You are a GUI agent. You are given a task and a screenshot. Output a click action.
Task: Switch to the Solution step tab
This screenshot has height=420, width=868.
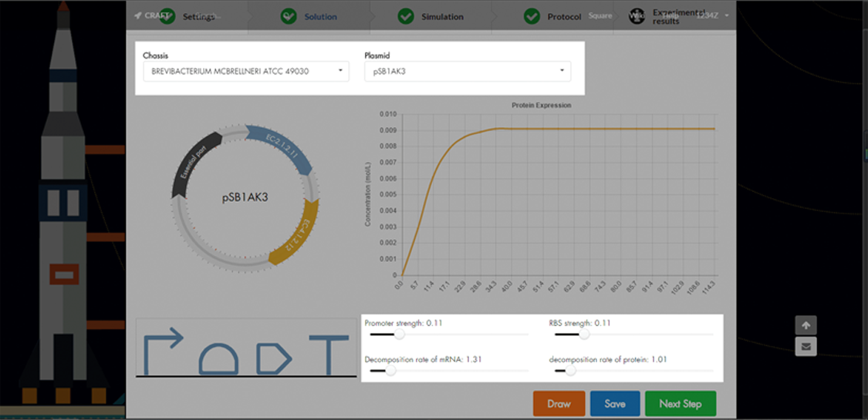pos(319,16)
